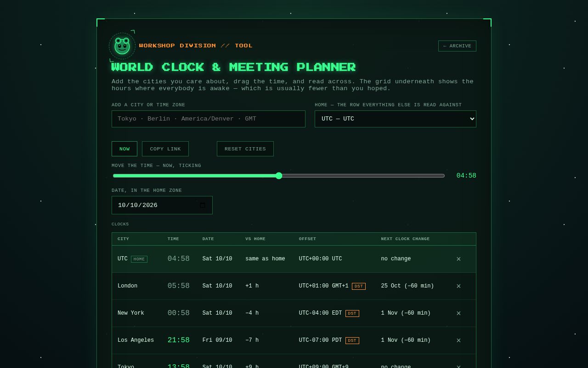Delete the Los Angeles clock
The width and height of the screenshot is (588, 368).
pyautogui.click(x=458, y=340)
